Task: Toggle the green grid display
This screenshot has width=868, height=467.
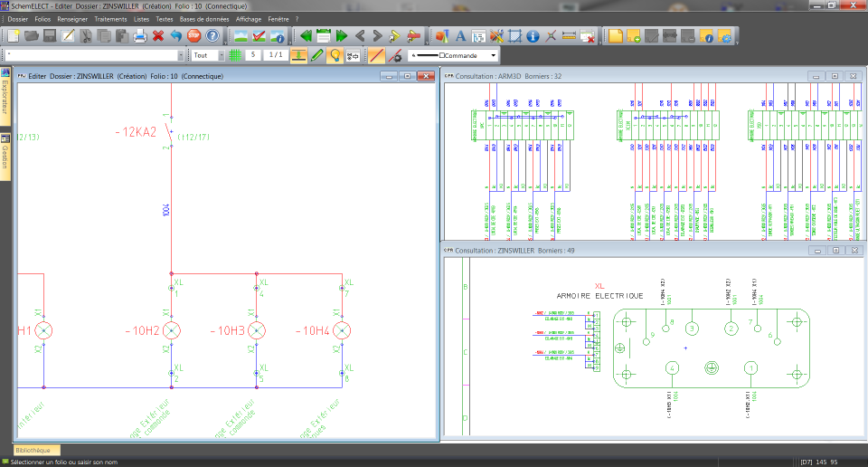Action: click(x=235, y=55)
